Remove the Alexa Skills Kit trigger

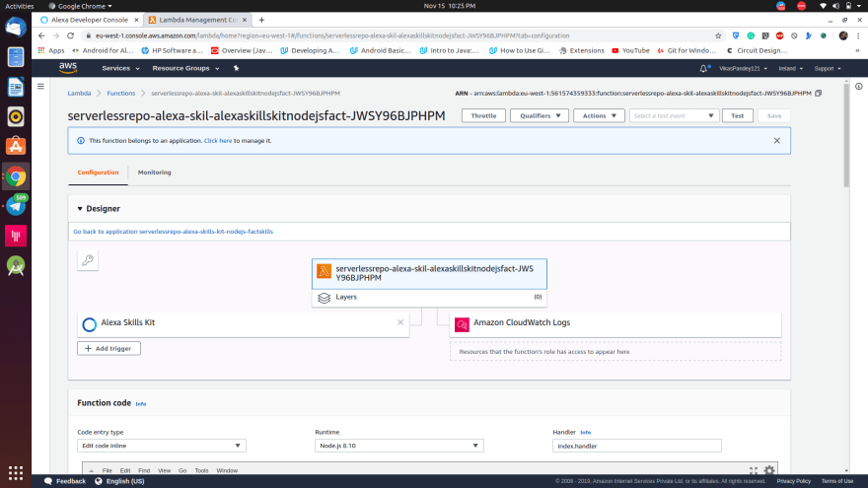[x=400, y=322]
